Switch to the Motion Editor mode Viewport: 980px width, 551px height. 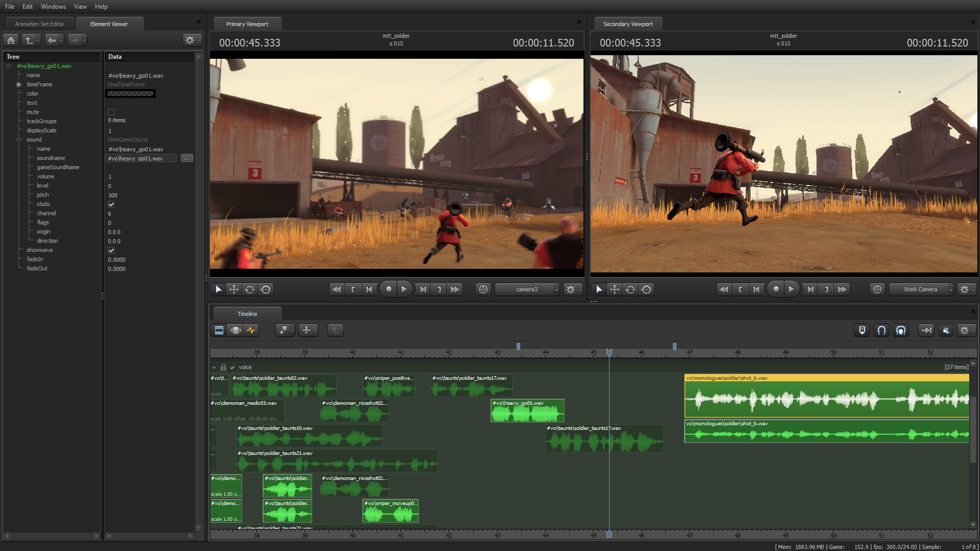point(235,330)
